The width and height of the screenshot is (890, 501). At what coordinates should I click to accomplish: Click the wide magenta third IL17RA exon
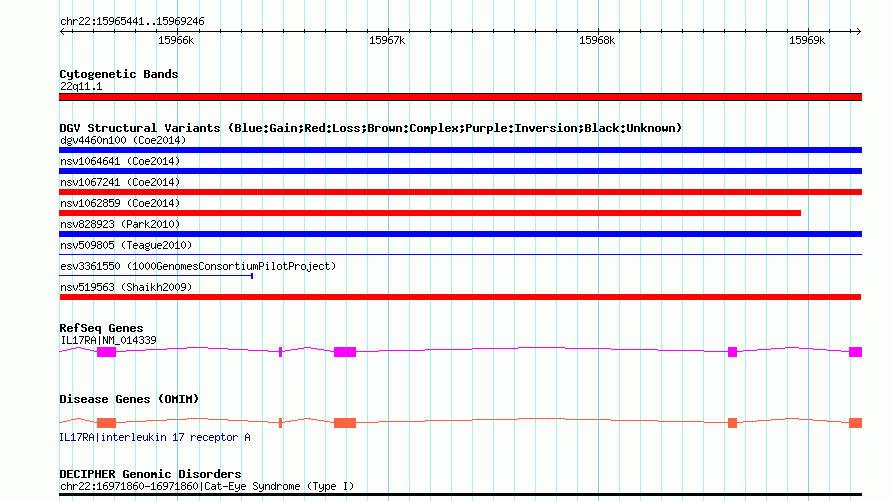pos(345,352)
